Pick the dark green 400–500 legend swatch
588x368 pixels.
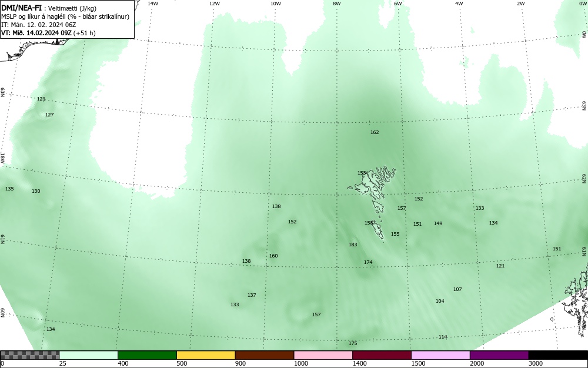pos(147,355)
